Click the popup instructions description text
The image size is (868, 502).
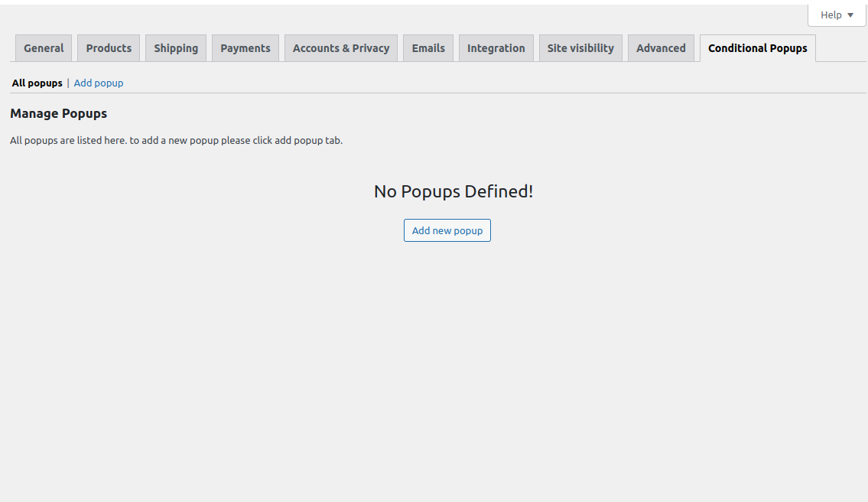176,140
